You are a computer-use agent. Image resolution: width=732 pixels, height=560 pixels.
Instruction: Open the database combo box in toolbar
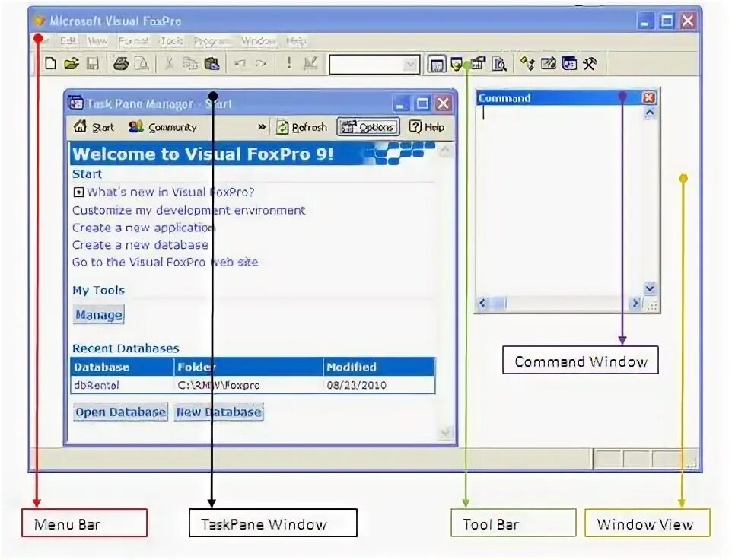coord(374,65)
